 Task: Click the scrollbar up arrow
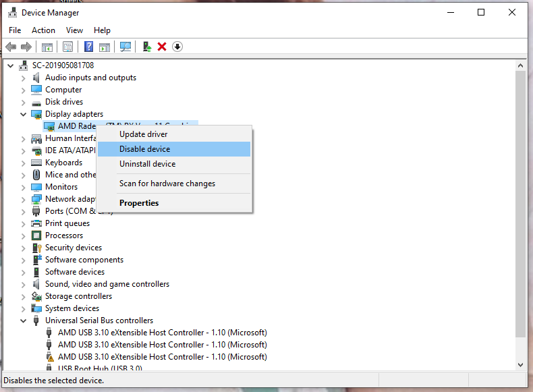(520, 65)
